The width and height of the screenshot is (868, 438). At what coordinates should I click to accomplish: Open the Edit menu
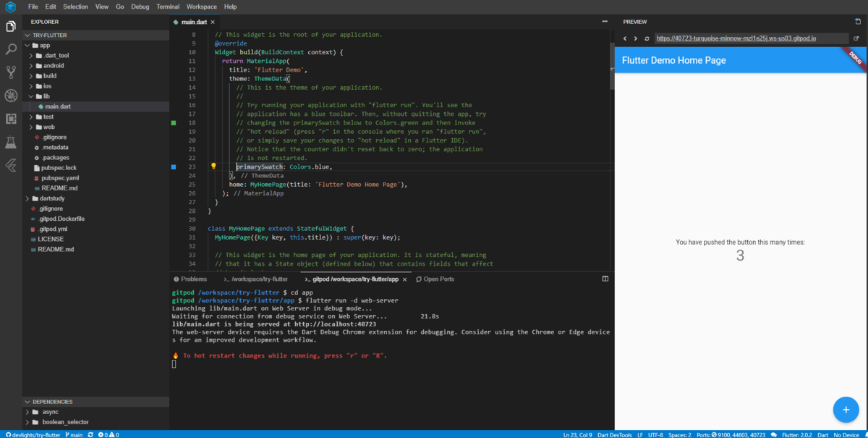51,7
